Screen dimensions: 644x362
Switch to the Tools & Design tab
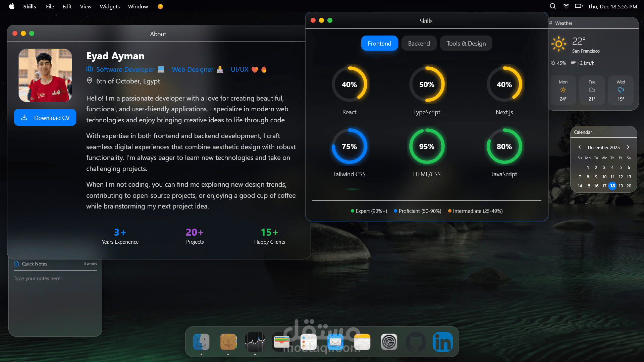pos(466,43)
